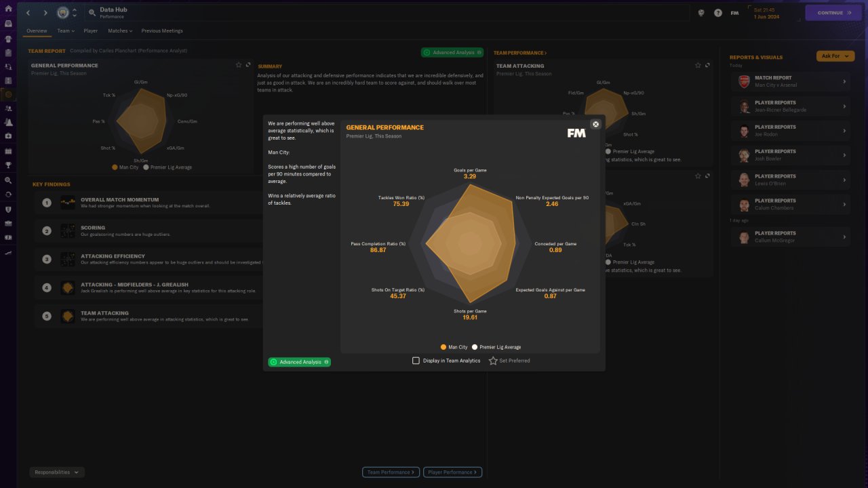Click the Josh Bowler player portrait
The width and height of the screenshot is (868, 488).
[x=744, y=155]
